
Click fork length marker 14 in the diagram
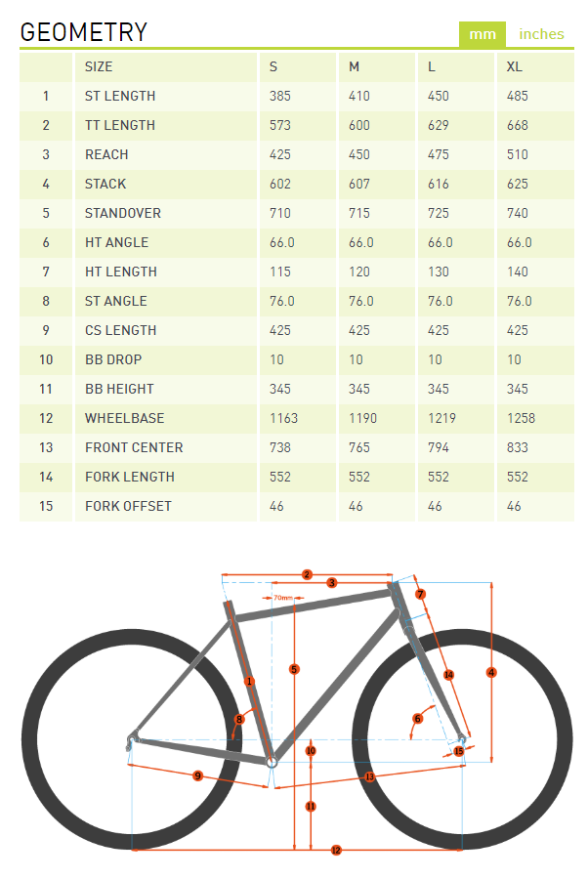click(x=448, y=674)
